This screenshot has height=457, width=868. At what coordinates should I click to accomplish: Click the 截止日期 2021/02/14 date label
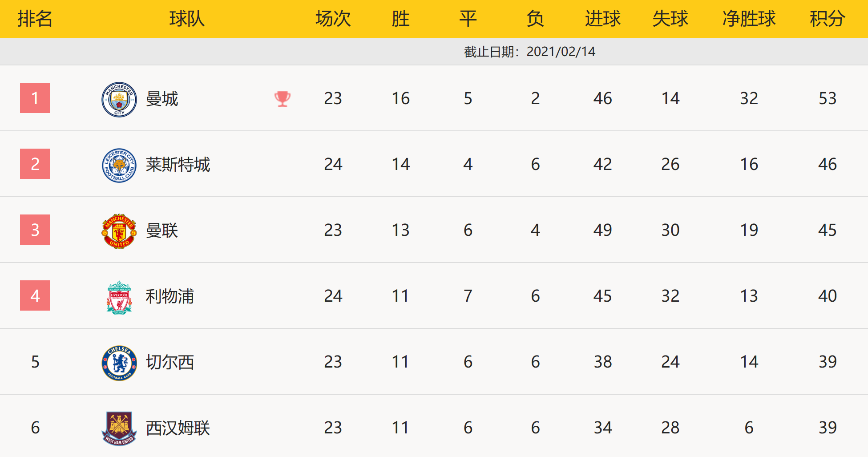[529, 52]
